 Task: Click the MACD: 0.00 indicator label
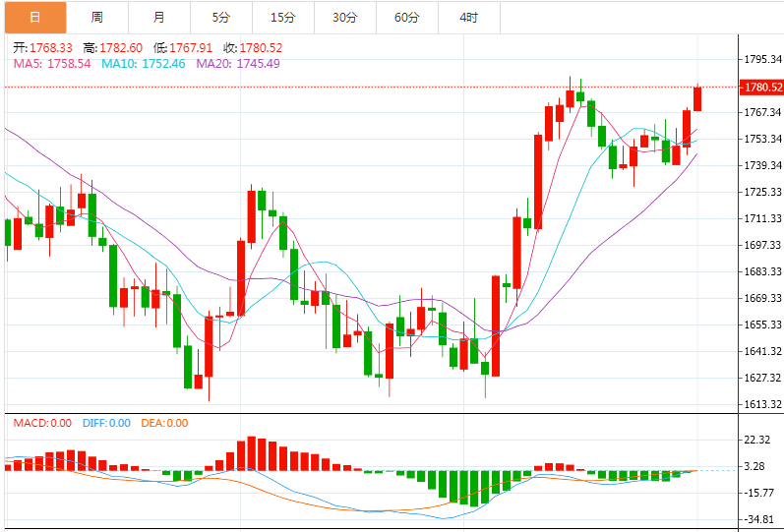42,423
